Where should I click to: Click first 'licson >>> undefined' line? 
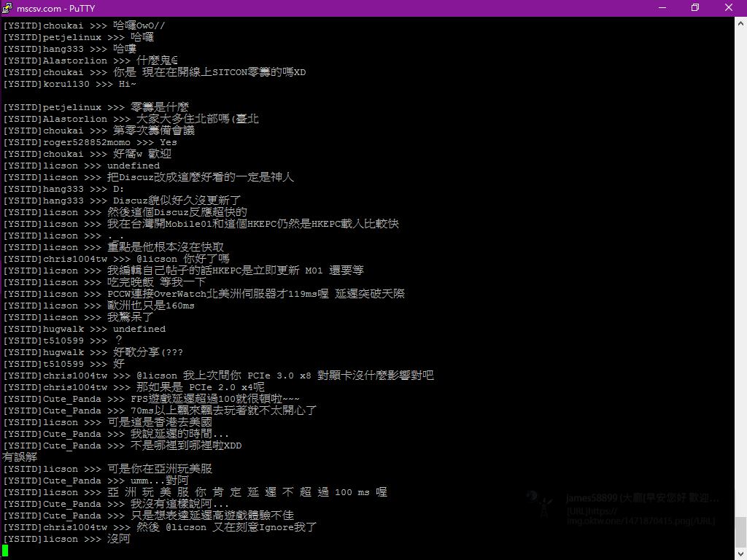coord(82,166)
